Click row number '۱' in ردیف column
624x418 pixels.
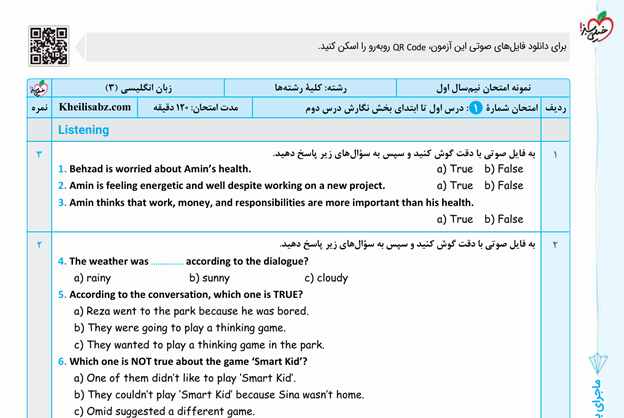pyautogui.click(x=555, y=154)
